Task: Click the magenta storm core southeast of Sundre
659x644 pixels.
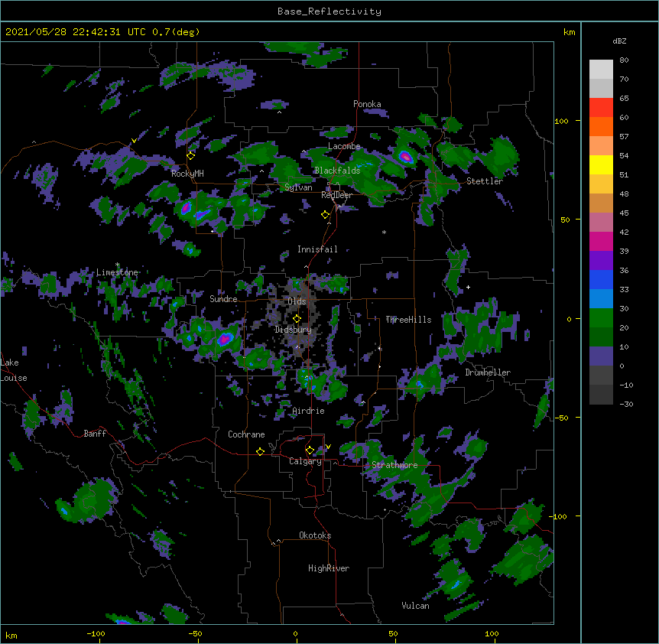Action: [226, 338]
